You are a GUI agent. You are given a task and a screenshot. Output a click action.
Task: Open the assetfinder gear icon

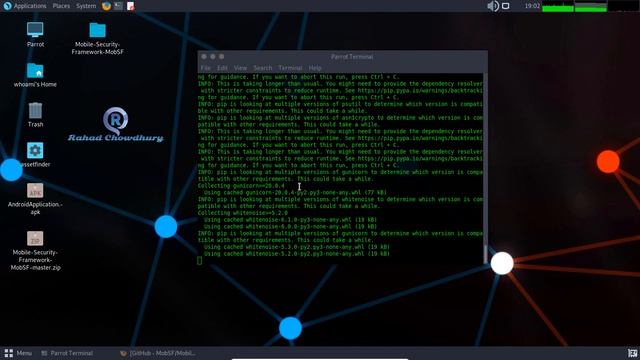(x=35, y=151)
